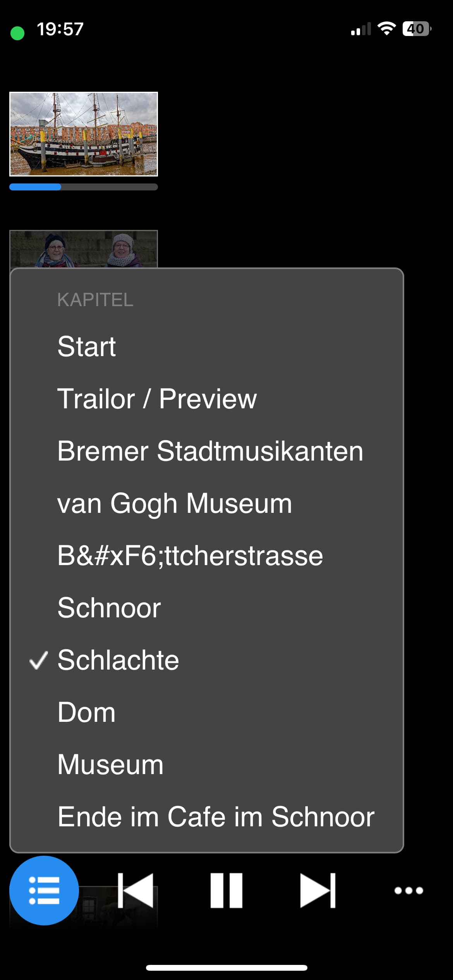Image resolution: width=453 pixels, height=980 pixels.
Task: Tap the blue chapter list button
Action: (x=44, y=890)
